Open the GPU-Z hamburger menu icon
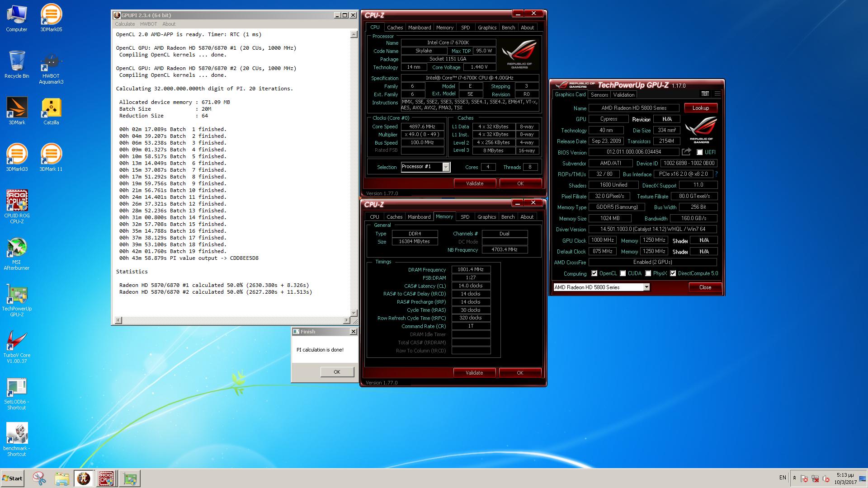Screen dimensions: 868x488 pyautogui.click(x=717, y=94)
